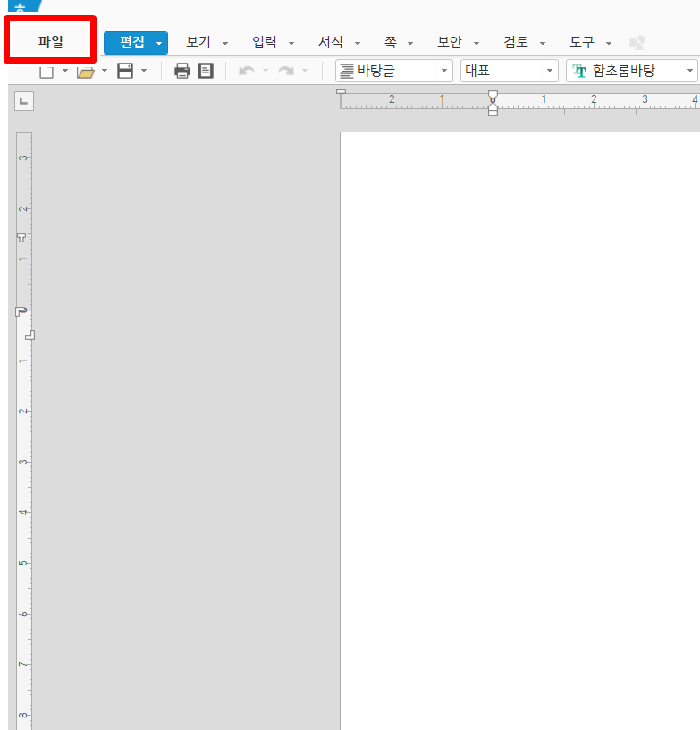This screenshot has width=700, height=730.
Task: Expand the 검토 dropdown arrow
Action: click(543, 43)
